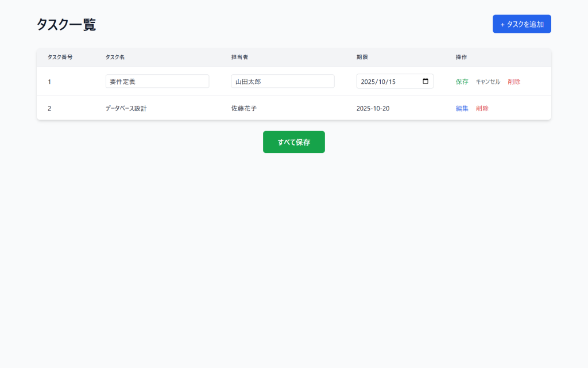Click the タスク一覧 page heading
The image size is (588, 368).
66,25
